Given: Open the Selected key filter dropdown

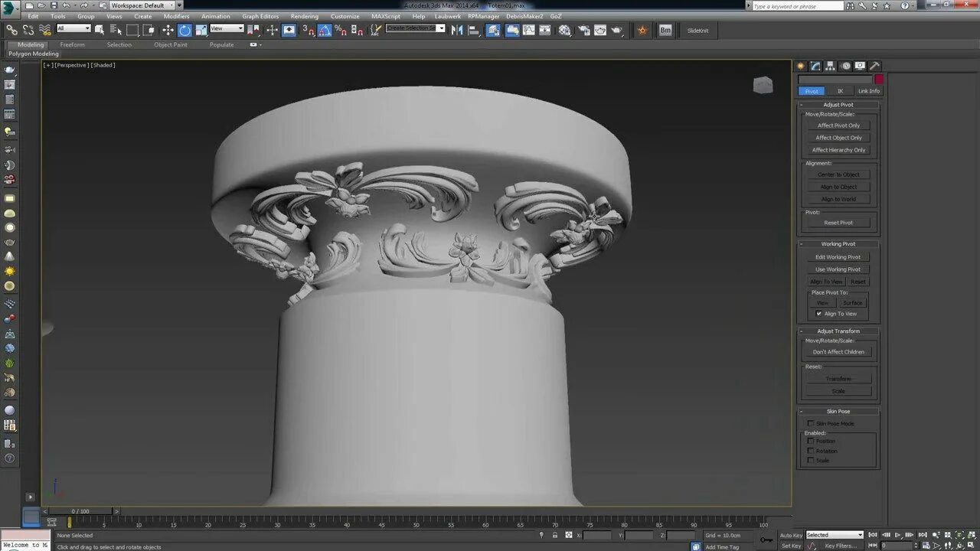Looking at the screenshot, I should tap(835, 535).
